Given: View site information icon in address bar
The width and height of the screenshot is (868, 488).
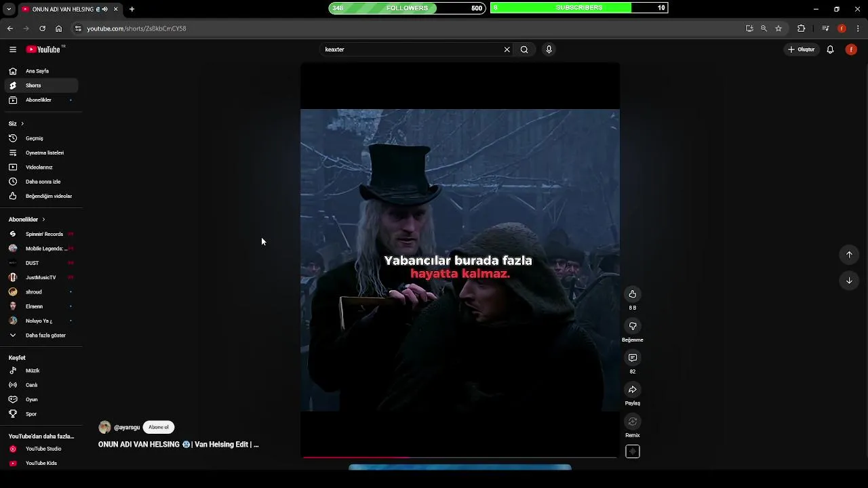Looking at the screenshot, I should (78, 28).
